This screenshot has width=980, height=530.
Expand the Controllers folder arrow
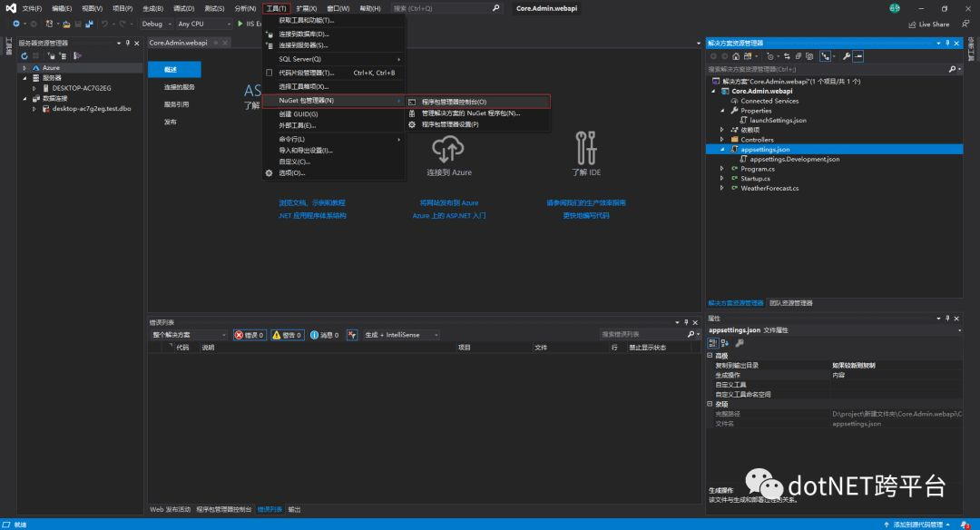(722, 140)
